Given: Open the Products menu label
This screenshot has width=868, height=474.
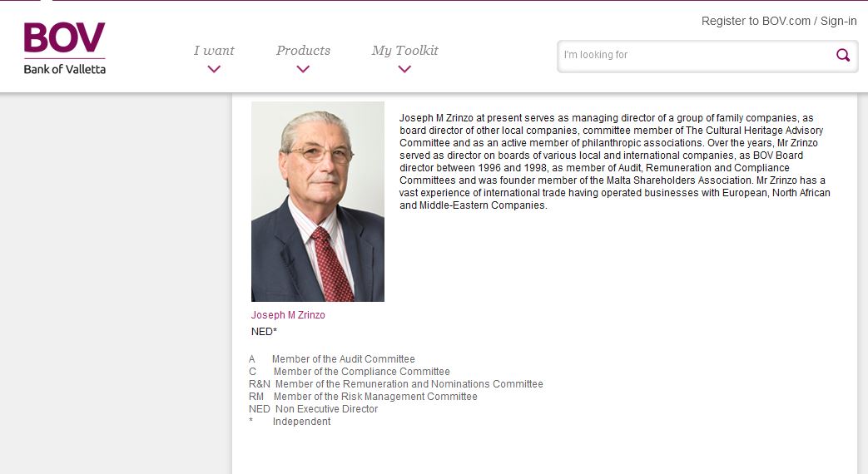Looking at the screenshot, I should [x=303, y=51].
